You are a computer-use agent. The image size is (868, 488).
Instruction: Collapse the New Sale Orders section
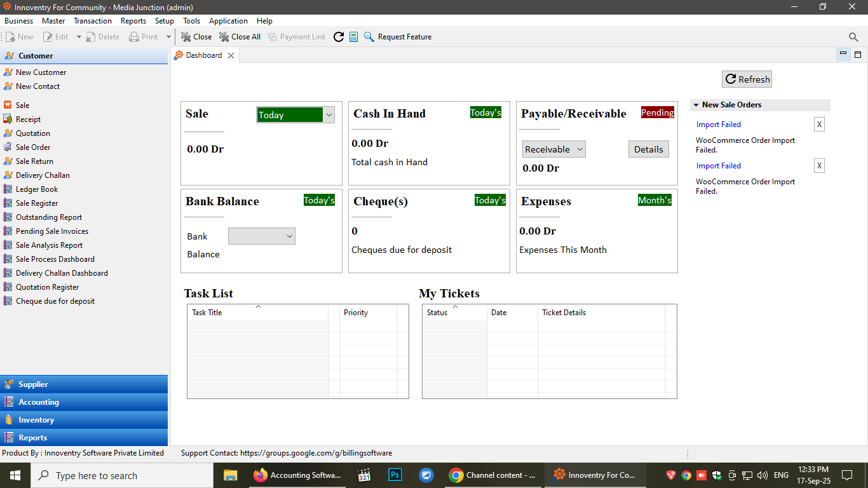point(696,105)
